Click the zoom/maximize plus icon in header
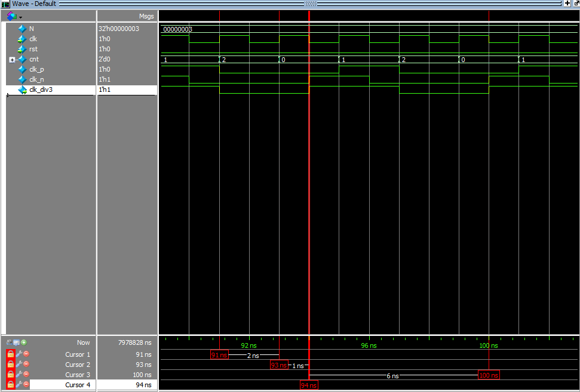The height and width of the screenshot is (392, 580). point(567,4)
